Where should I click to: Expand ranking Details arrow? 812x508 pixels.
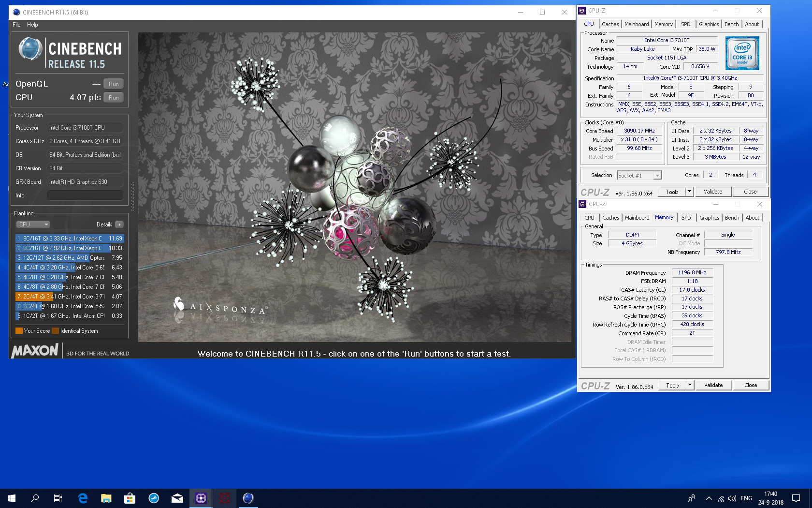coord(119,224)
